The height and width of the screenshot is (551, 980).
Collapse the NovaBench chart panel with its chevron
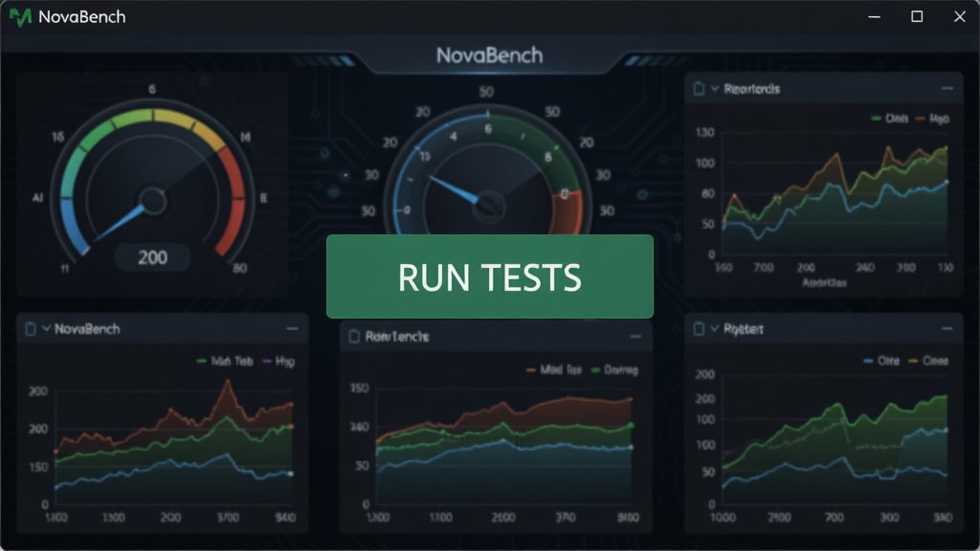pos(46,329)
